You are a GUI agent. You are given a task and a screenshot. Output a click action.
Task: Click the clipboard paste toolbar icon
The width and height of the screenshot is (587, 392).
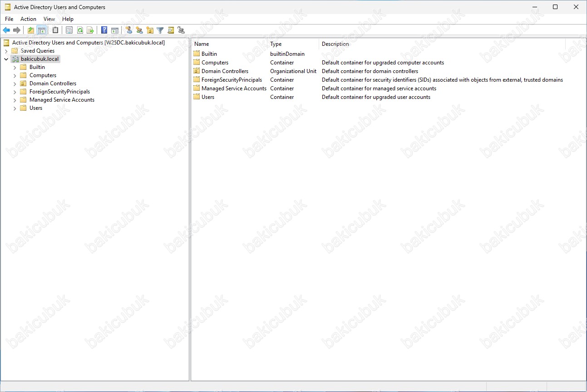pos(55,30)
